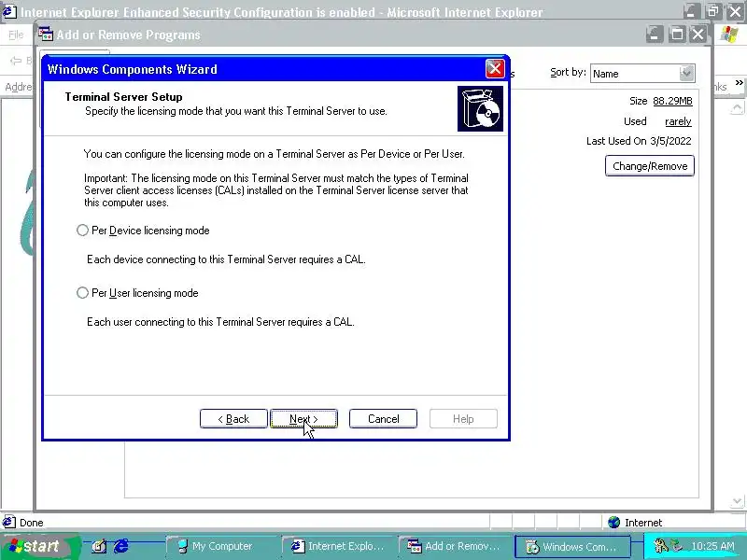Open the Sort by Name dropdown
Image resolution: width=747 pixels, height=560 pixels.
[686, 74]
